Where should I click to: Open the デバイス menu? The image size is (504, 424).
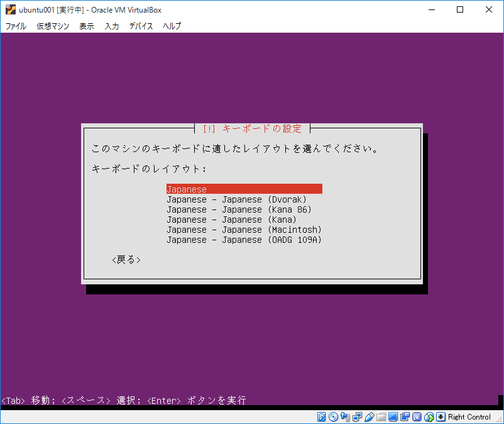(141, 26)
